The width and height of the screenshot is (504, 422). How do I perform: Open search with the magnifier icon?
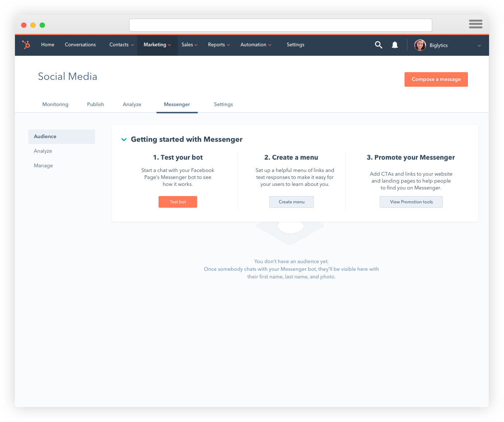click(379, 45)
